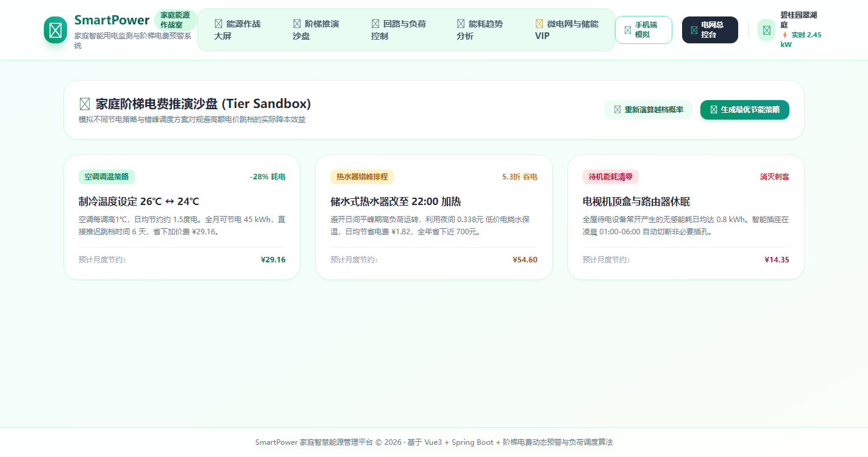Image resolution: width=868 pixels, height=457 pixels.
Task: Click the 消灭刺客 label
Action: [x=775, y=177]
